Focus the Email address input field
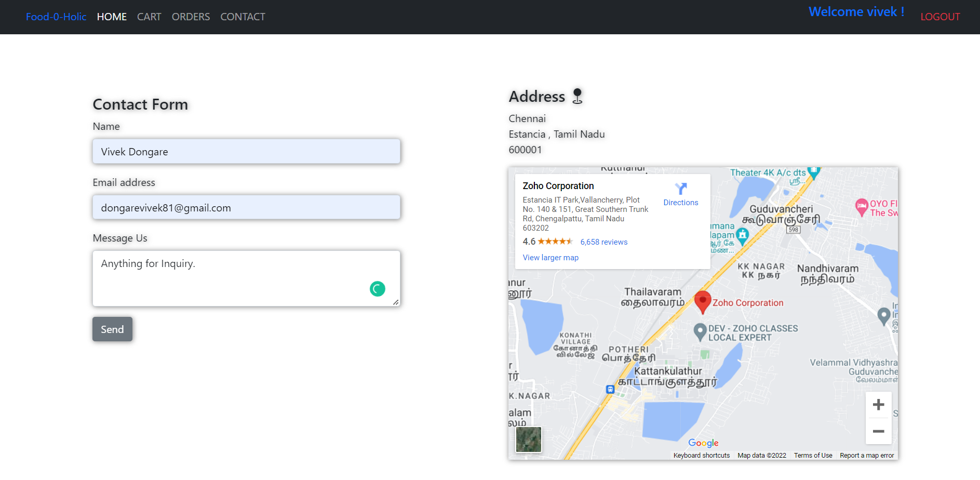980x480 pixels. (x=246, y=207)
